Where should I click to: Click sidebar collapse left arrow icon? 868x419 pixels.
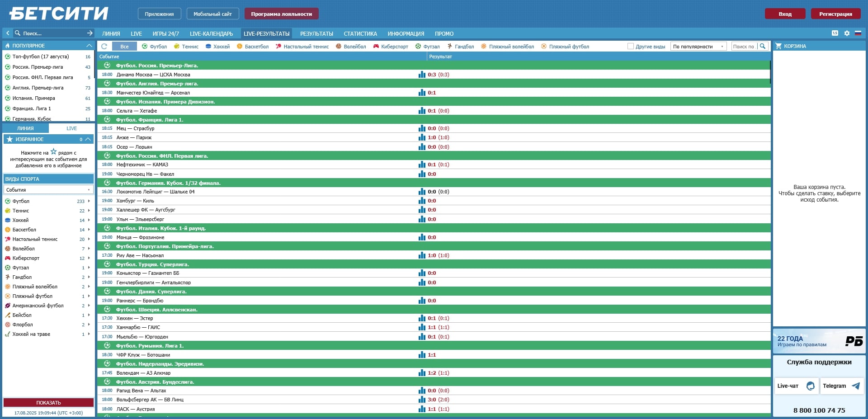point(8,33)
